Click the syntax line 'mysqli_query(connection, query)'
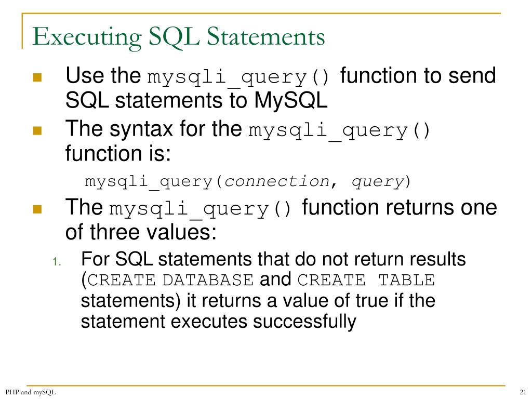The image size is (532, 399). pos(248,182)
